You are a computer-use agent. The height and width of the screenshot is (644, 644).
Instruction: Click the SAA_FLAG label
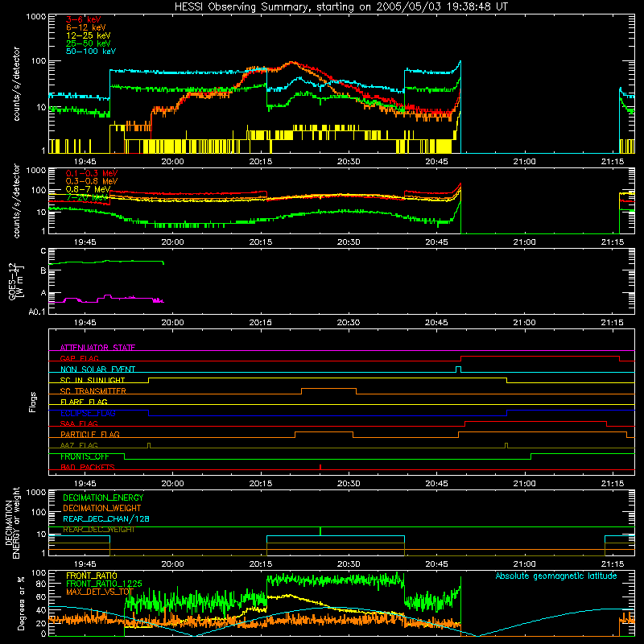pyautogui.click(x=79, y=423)
